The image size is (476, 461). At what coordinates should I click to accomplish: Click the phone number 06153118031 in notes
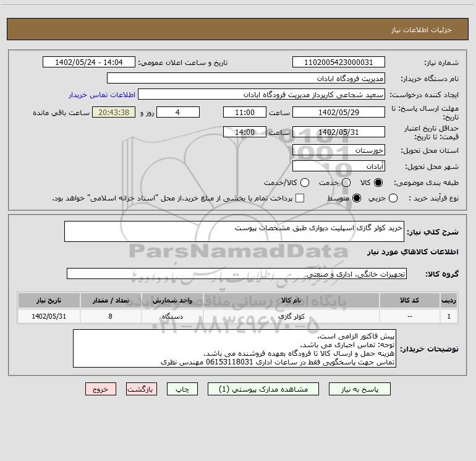(229, 362)
